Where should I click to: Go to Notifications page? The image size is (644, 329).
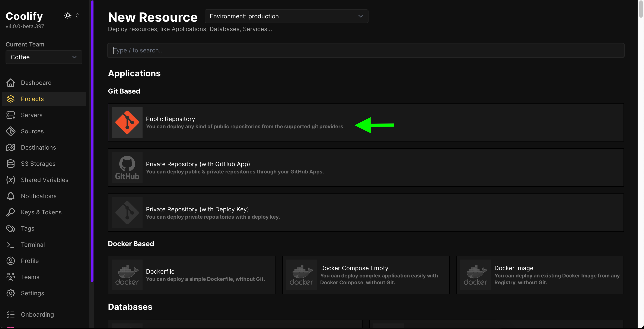[x=44, y=196]
